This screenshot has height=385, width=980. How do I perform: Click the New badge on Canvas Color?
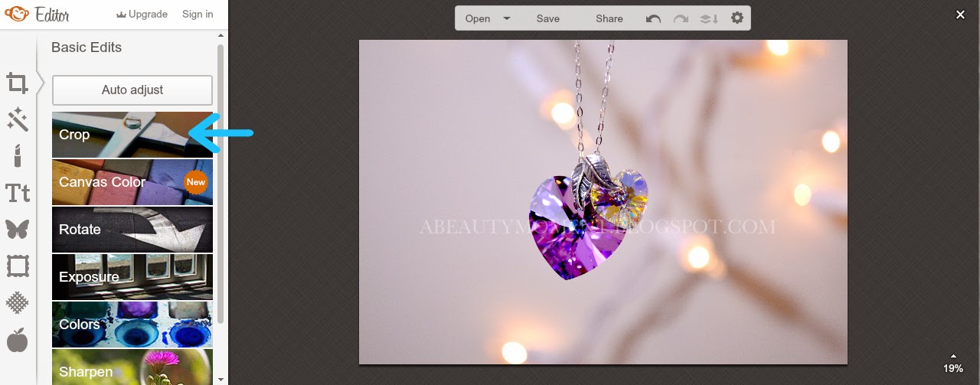tap(196, 182)
